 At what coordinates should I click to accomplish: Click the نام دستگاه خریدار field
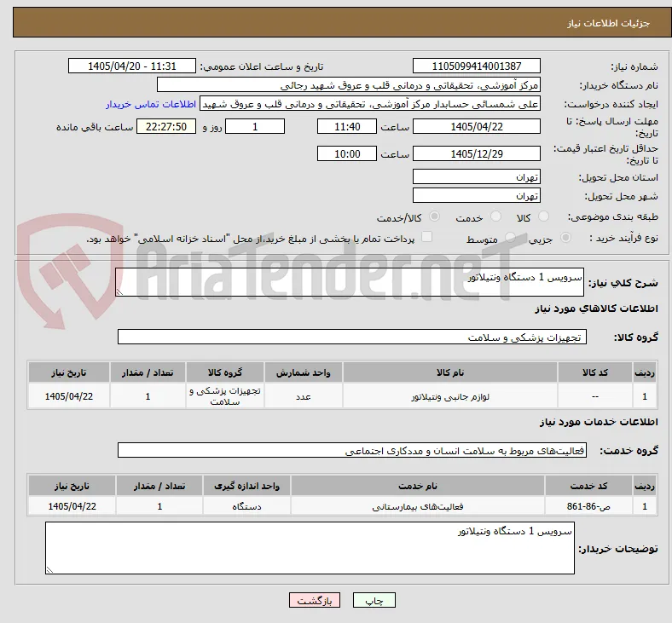click(349, 84)
